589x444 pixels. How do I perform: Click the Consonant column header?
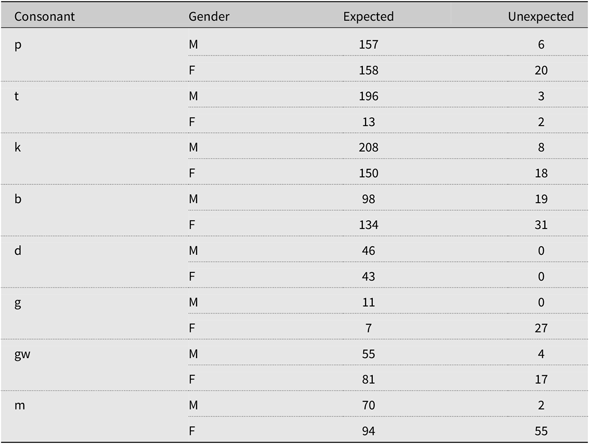pos(44,17)
